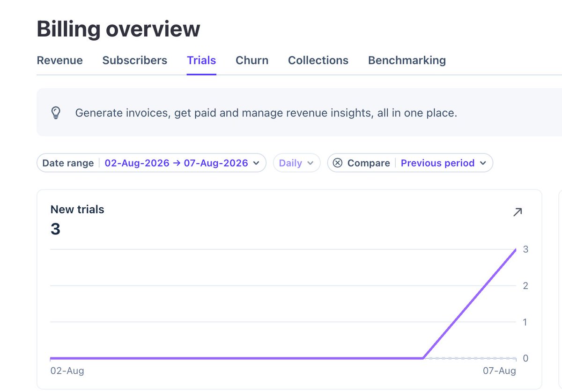Click the 02-Aug axis label
The height and width of the screenshot is (392, 562).
(x=67, y=371)
